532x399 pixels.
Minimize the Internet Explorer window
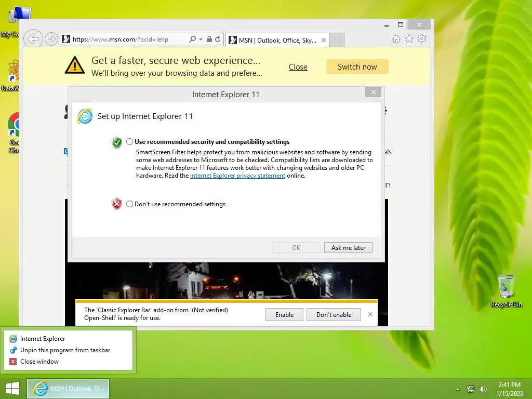pyautogui.click(x=387, y=25)
